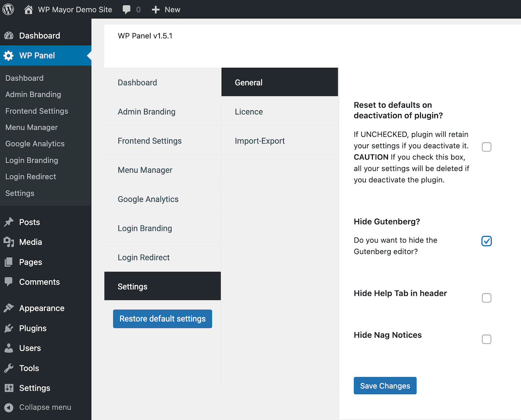
Task: Select Google Analytics in WP Panel tab list
Action: (162, 199)
